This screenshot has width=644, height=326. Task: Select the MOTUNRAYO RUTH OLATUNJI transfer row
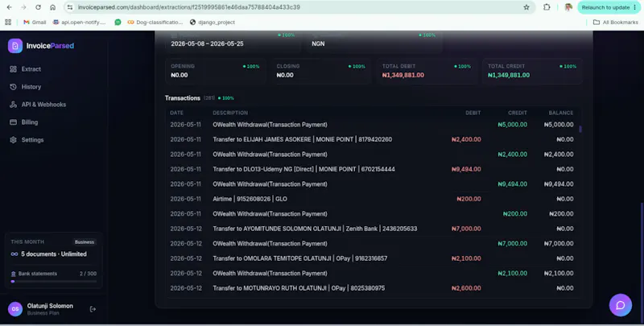(x=372, y=288)
